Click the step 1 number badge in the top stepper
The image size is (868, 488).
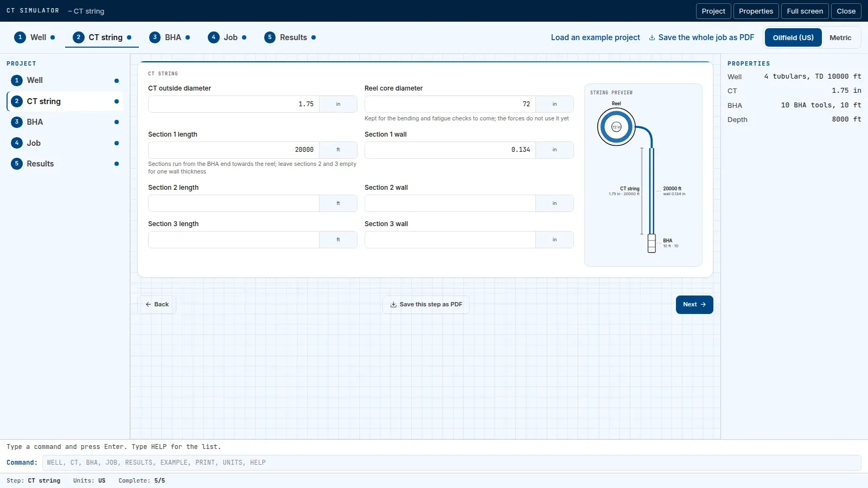click(20, 37)
